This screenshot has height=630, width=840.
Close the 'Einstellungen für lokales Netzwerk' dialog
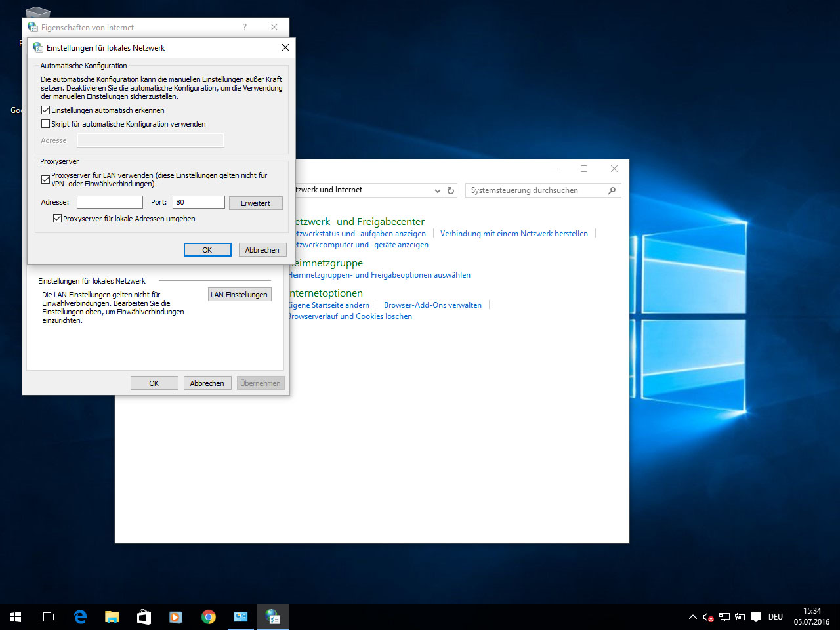285,47
